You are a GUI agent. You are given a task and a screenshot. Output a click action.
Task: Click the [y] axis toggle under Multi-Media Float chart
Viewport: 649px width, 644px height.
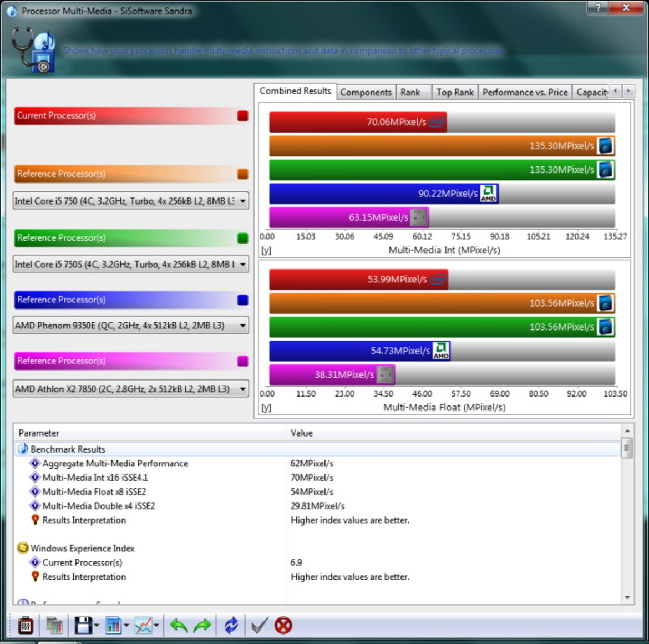click(x=266, y=408)
